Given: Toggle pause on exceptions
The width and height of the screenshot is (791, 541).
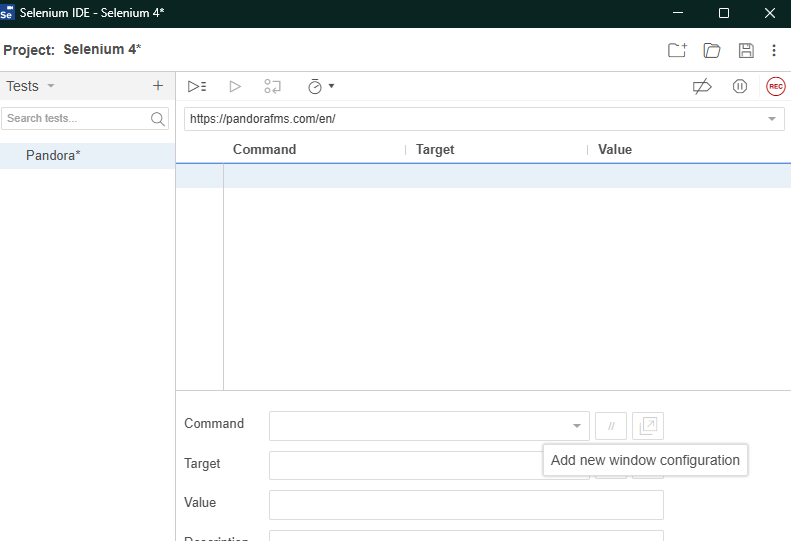Looking at the screenshot, I should click(x=740, y=86).
